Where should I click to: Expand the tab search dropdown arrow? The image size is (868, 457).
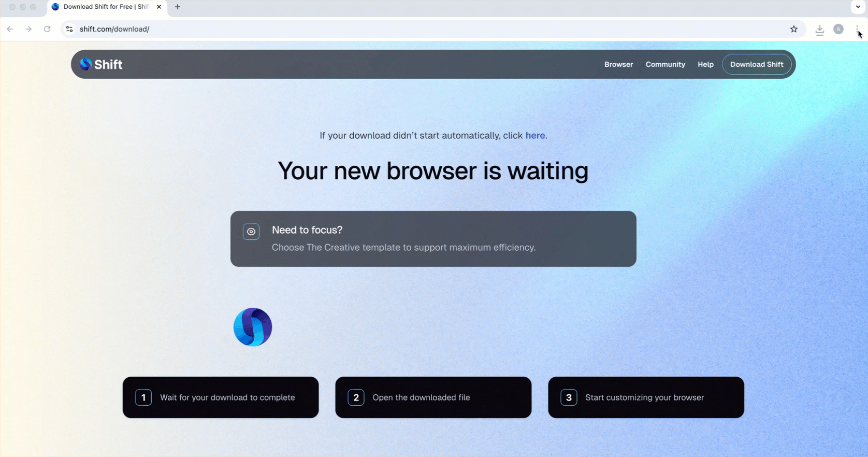click(858, 7)
